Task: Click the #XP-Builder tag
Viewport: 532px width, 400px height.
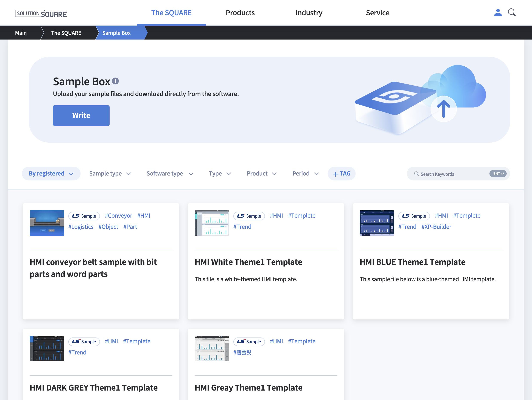Action: [437, 227]
